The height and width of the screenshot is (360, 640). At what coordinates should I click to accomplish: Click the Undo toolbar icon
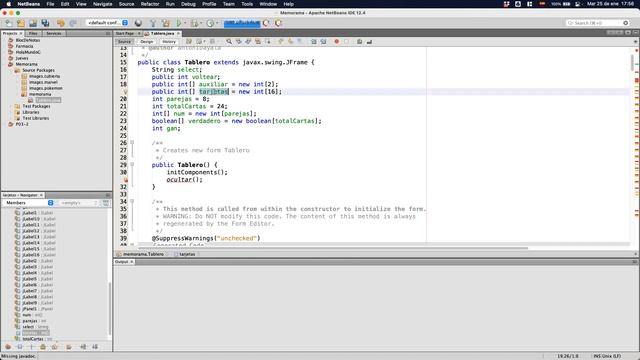(61, 23)
